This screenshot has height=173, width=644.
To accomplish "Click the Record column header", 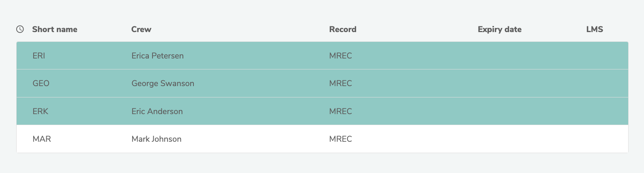I will coord(343,29).
